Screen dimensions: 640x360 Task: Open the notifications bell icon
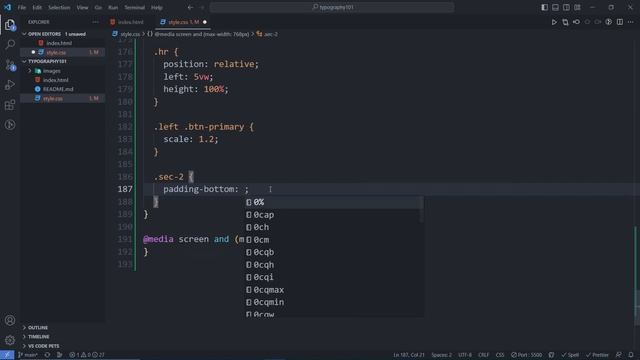click(x=631, y=355)
